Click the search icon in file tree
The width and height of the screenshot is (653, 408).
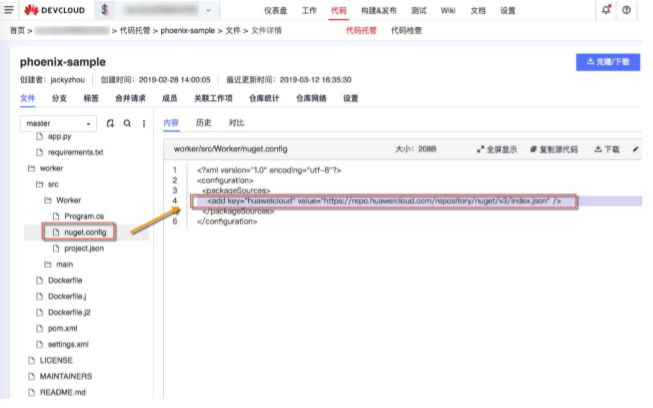(x=127, y=123)
